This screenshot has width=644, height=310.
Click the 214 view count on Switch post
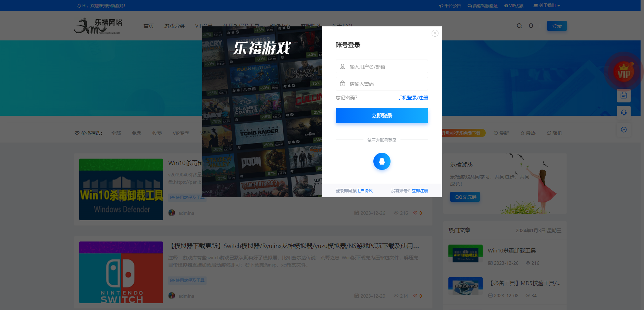[401, 296]
